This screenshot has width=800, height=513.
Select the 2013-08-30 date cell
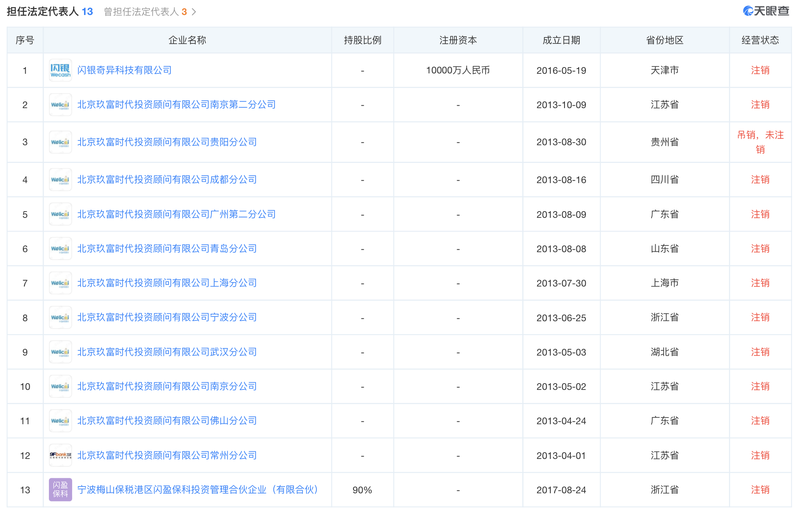tap(561, 142)
